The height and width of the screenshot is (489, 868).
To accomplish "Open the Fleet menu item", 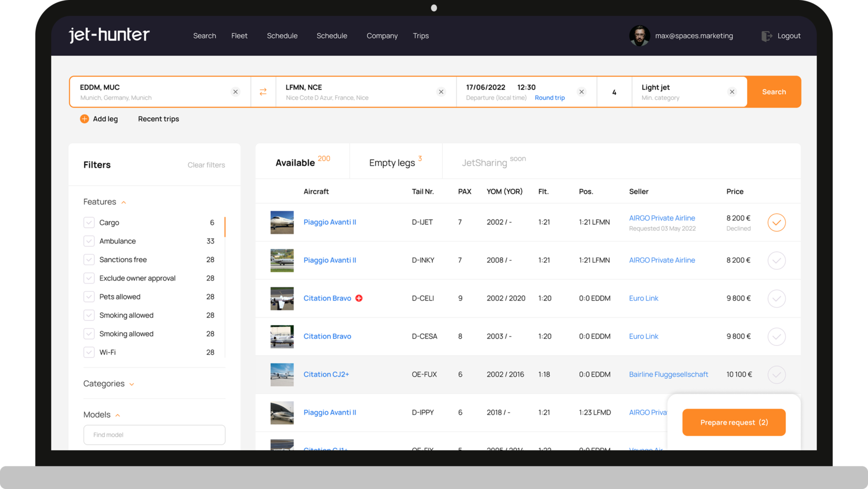I will (x=239, y=36).
